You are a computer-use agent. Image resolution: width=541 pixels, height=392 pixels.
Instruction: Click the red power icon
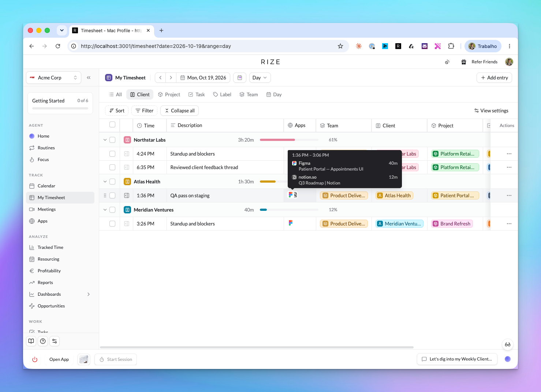pyautogui.click(x=35, y=359)
